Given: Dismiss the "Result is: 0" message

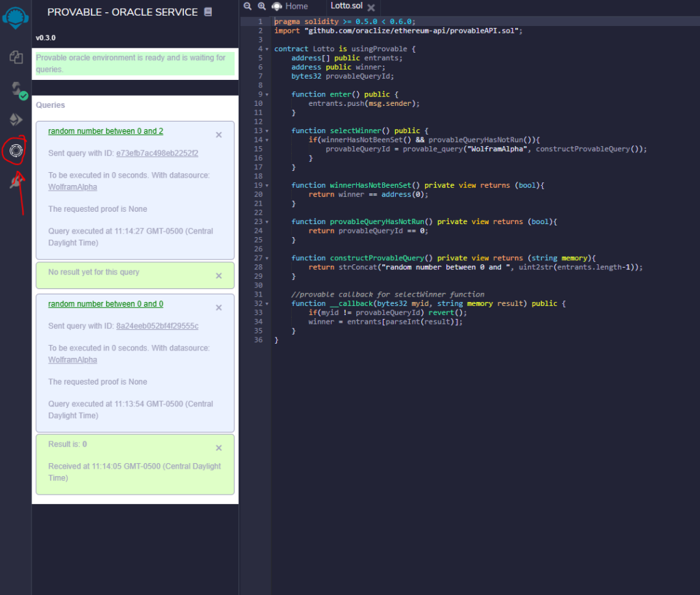Looking at the screenshot, I should pos(219,448).
